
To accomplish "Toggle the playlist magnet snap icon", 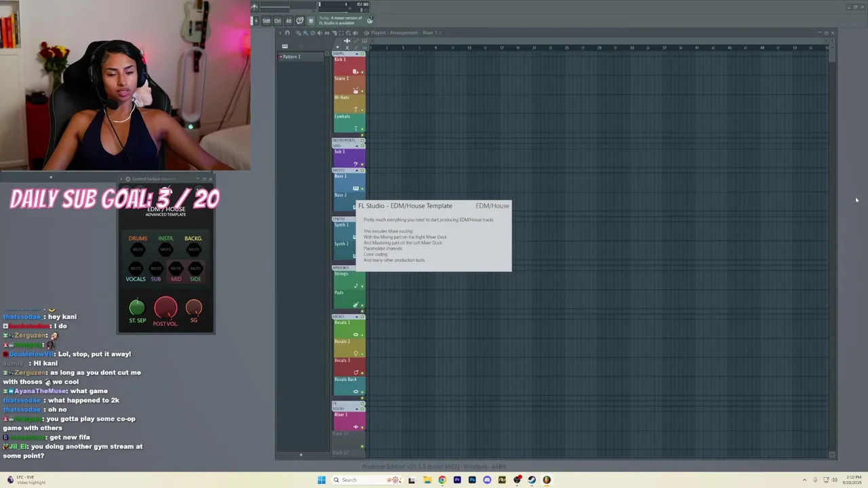I will coord(288,33).
